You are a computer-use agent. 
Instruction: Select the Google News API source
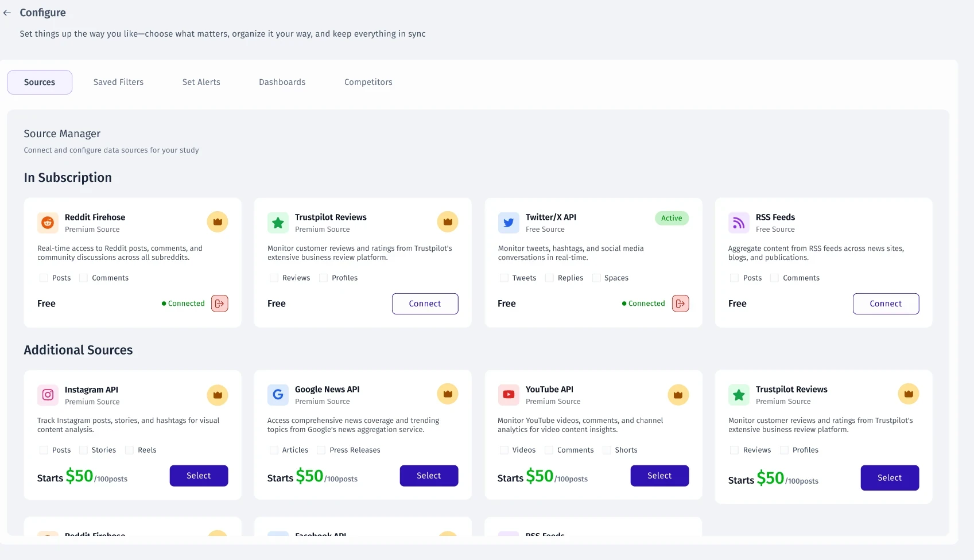[x=429, y=476]
